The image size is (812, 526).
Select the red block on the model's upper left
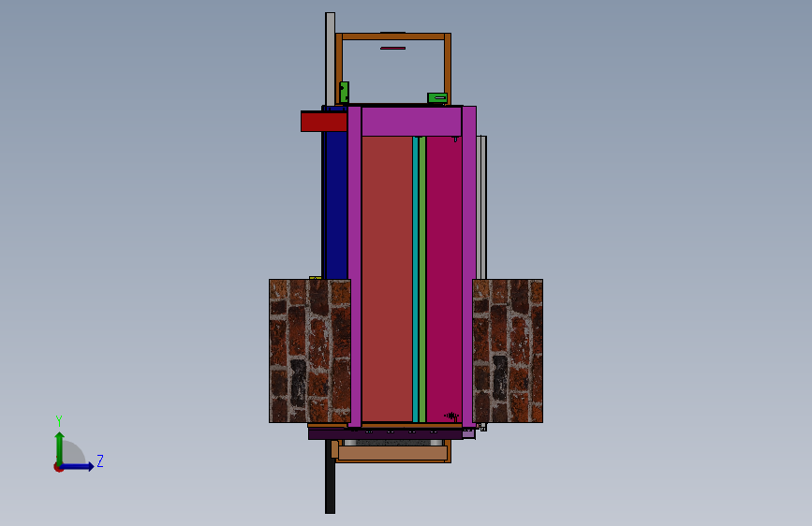pos(324,122)
